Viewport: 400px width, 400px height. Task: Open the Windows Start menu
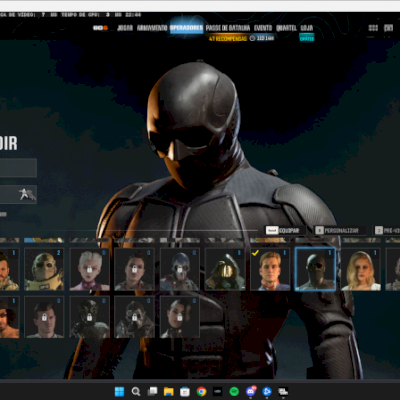(119, 391)
